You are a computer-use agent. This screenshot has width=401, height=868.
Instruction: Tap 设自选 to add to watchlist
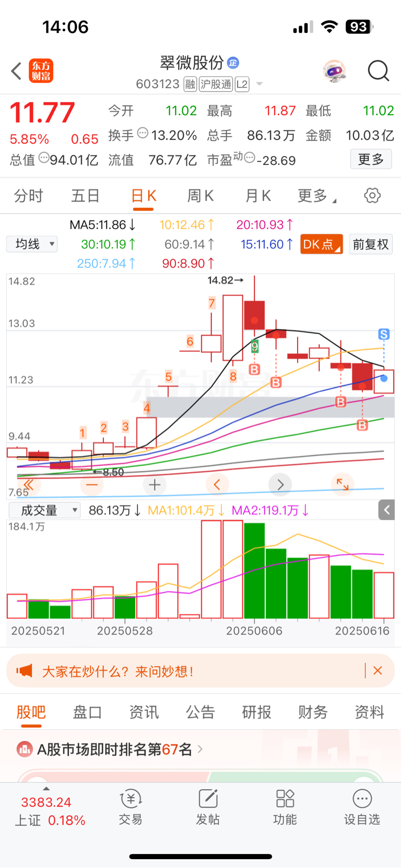pyautogui.click(x=362, y=807)
